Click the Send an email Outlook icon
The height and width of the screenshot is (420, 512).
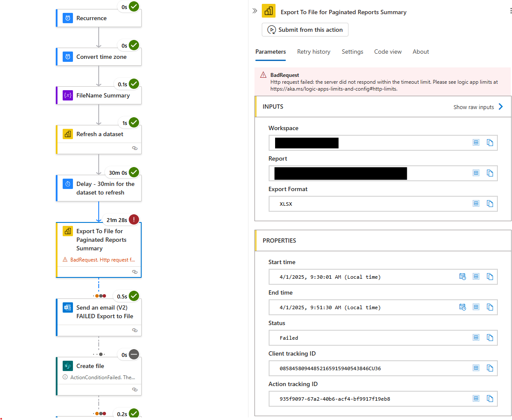[x=67, y=307]
